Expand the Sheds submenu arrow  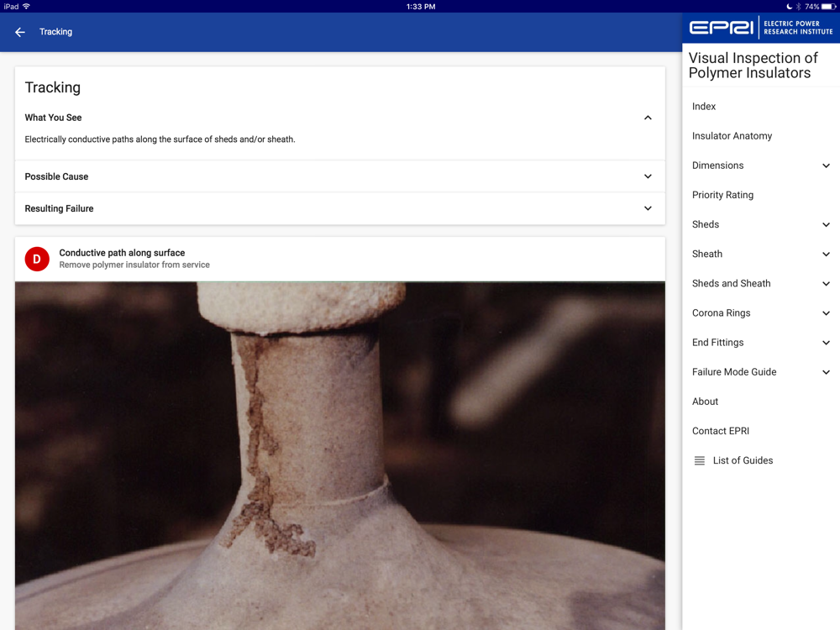pos(826,224)
